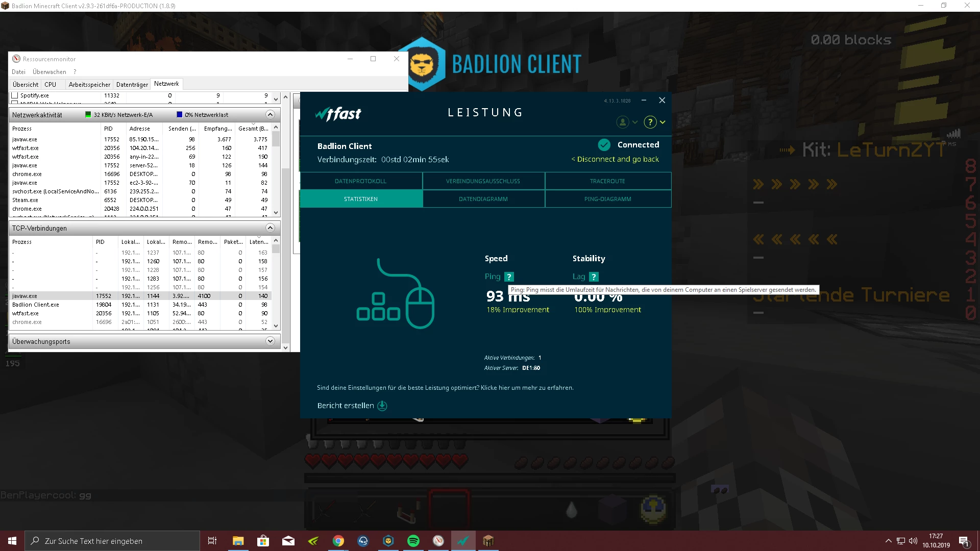Switch to the Arbeitsspeicher tab
The height and width of the screenshot is (551, 980).
tap(89, 84)
